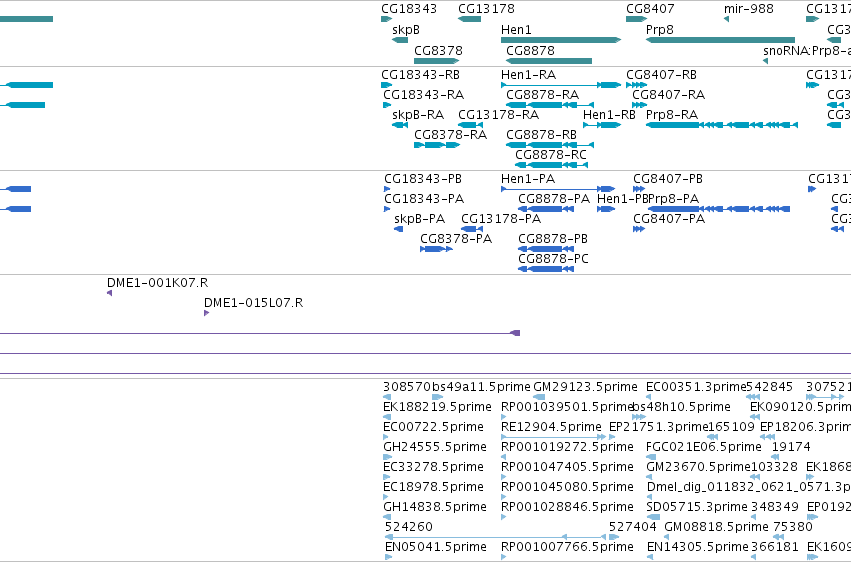Screen dimensions: 851x562
Task: Select the CG8378-RA transcript label
Action: [x=450, y=135]
